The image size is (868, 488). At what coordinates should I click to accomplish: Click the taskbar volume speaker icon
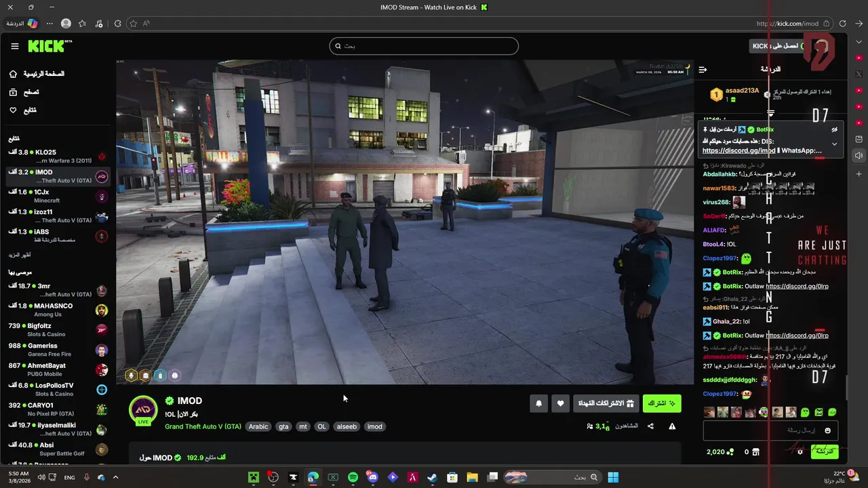42,477
